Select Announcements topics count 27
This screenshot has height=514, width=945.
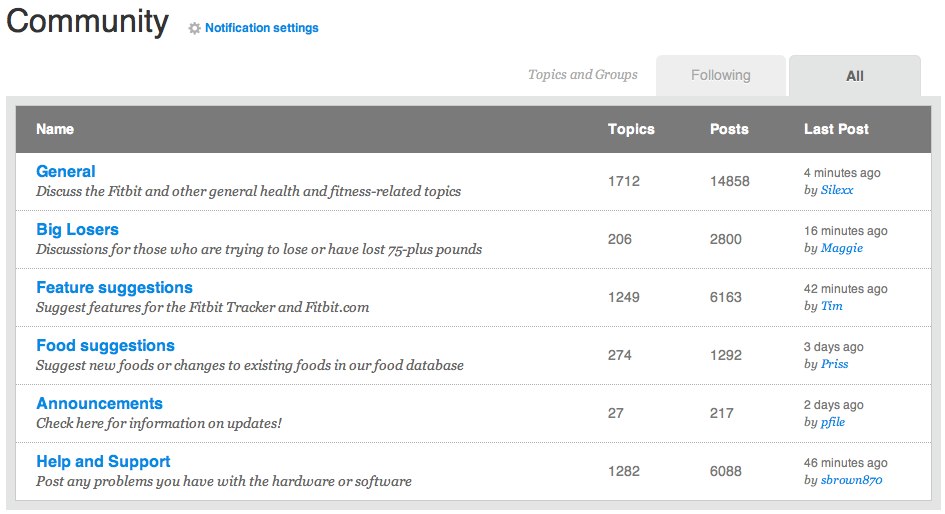click(x=616, y=413)
